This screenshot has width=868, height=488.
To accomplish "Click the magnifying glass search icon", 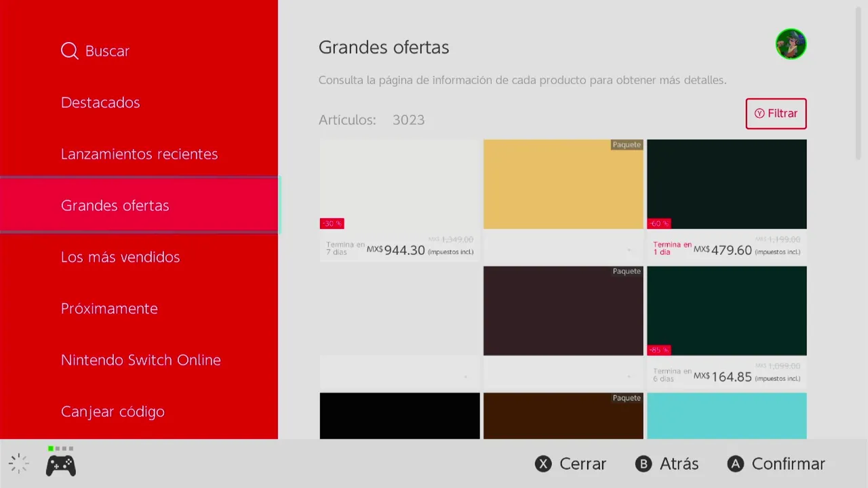I will tap(69, 51).
